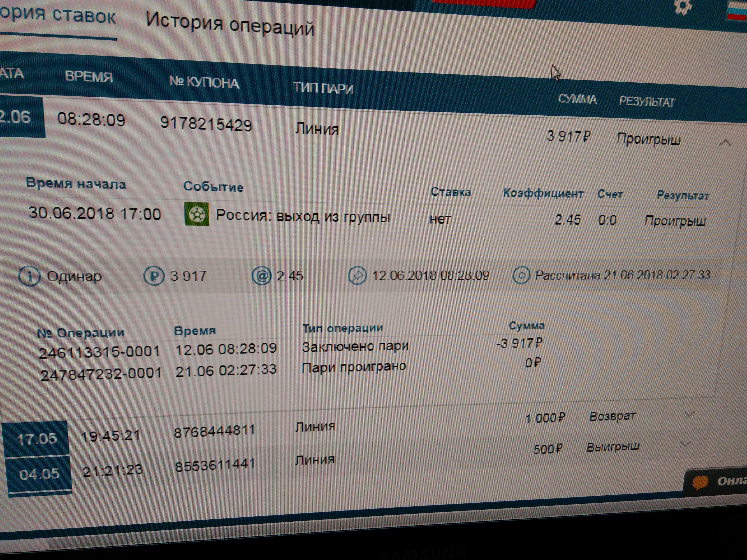Click the 17.05 date cell
747x560 pixels.
point(36,439)
